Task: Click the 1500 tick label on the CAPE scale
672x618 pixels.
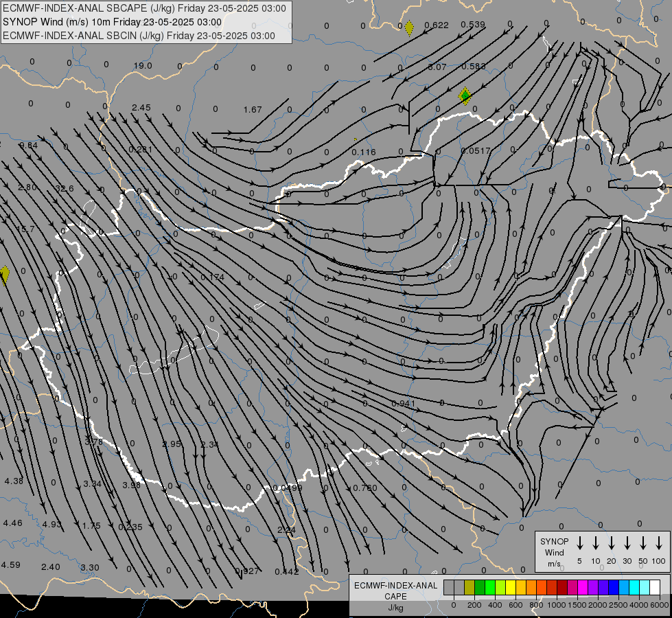Action: (x=577, y=605)
